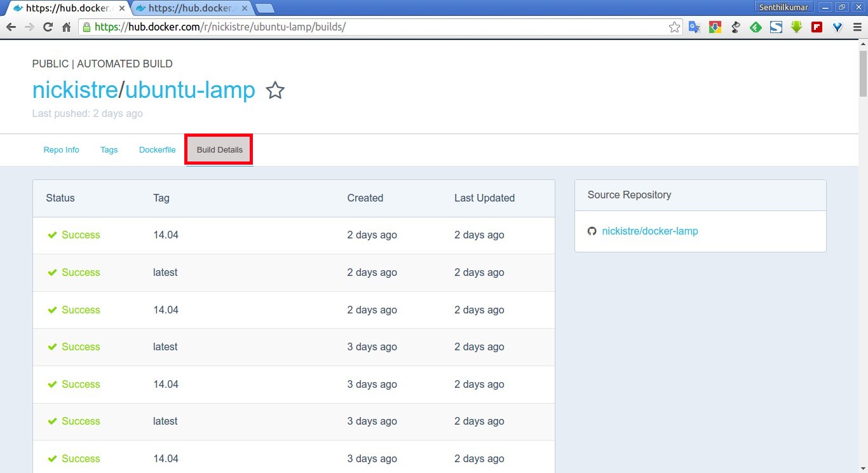This screenshot has width=868, height=473.
Task: Open the nickistre user profile link
Action: [x=75, y=90]
